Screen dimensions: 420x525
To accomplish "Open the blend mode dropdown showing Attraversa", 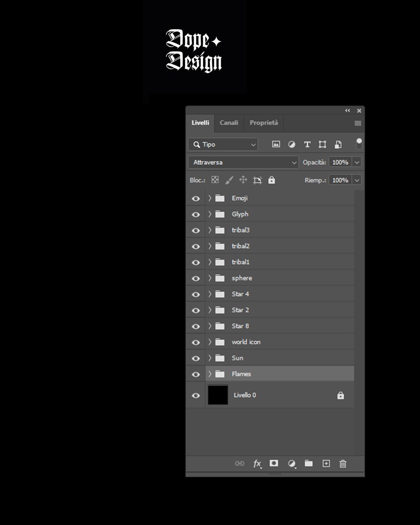I will pyautogui.click(x=243, y=162).
